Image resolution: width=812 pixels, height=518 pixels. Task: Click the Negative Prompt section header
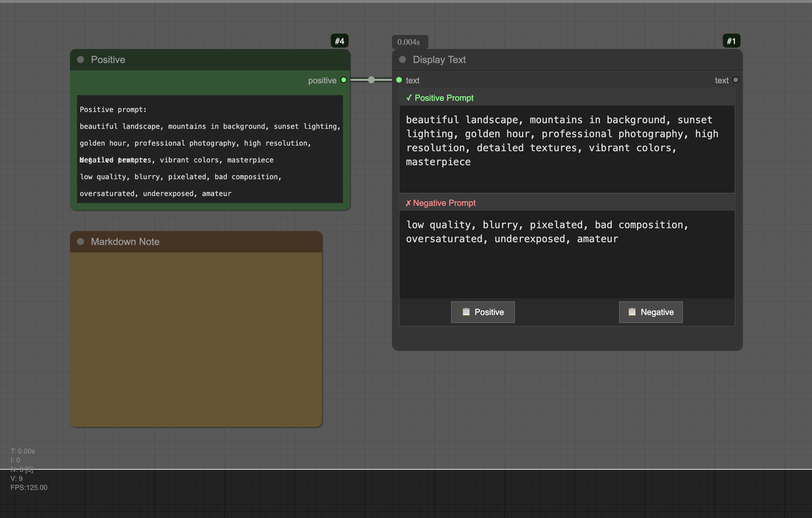567,203
